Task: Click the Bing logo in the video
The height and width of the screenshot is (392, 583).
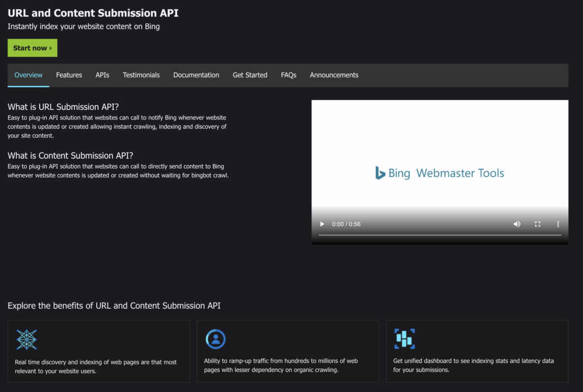Action: (380, 173)
